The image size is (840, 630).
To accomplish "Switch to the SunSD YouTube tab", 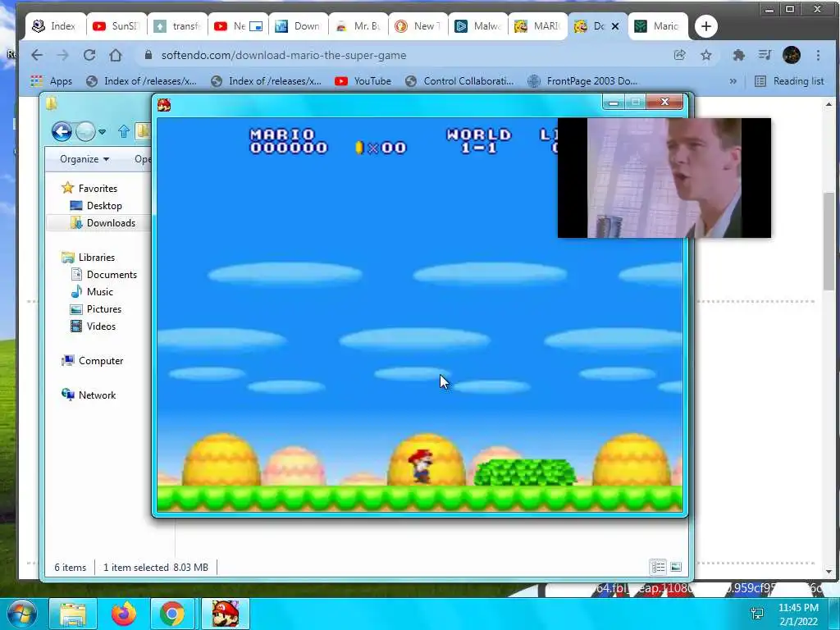I will tap(116, 25).
